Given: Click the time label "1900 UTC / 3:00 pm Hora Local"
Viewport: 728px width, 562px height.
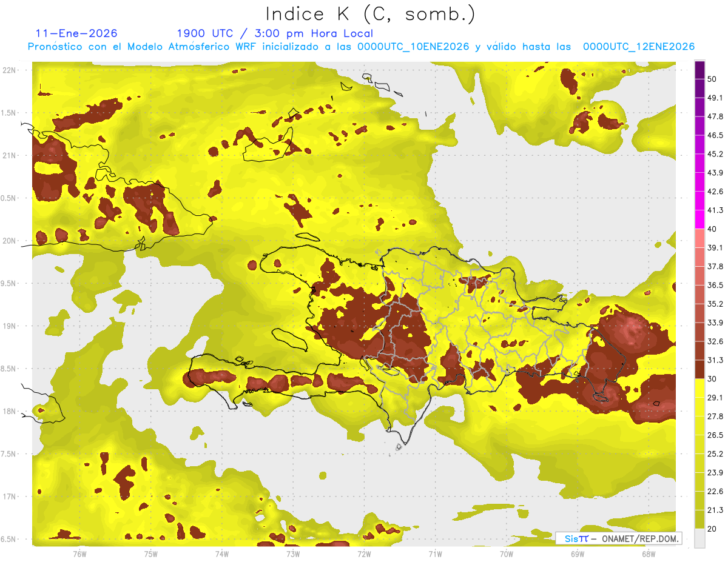Looking at the screenshot, I should tap(275, 33).
